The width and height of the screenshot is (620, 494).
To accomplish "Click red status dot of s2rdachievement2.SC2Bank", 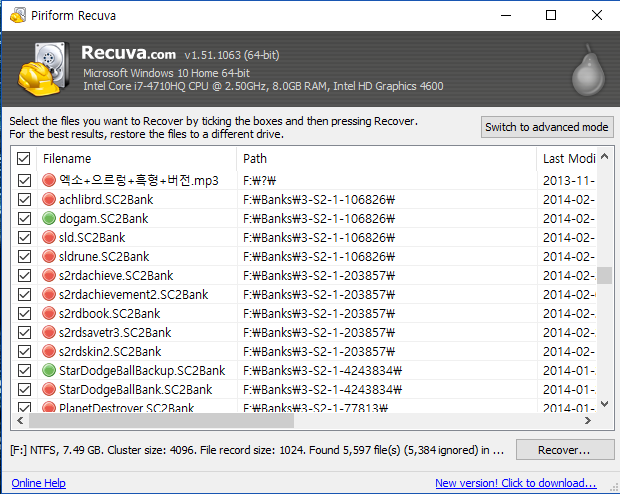I will pyautogui.click(x=49, y=294).
